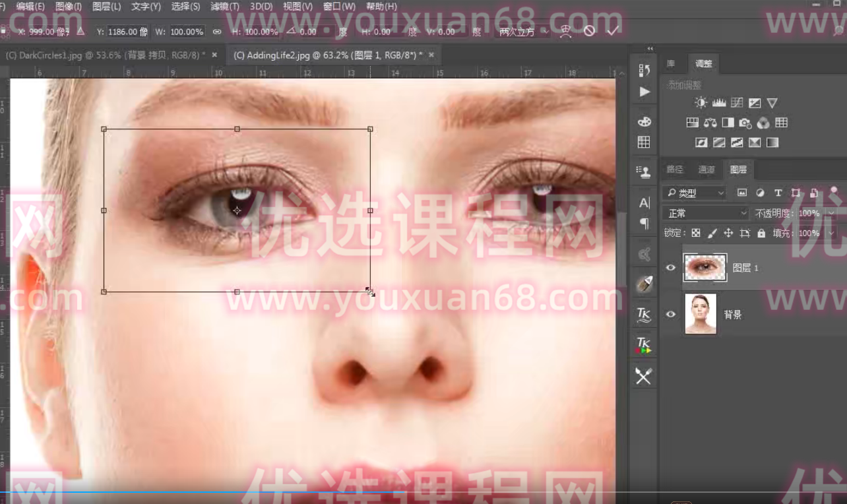Add a Black & White adjustment
The height and width of the screenshot is (504, 847).
(x=728, y=123)
